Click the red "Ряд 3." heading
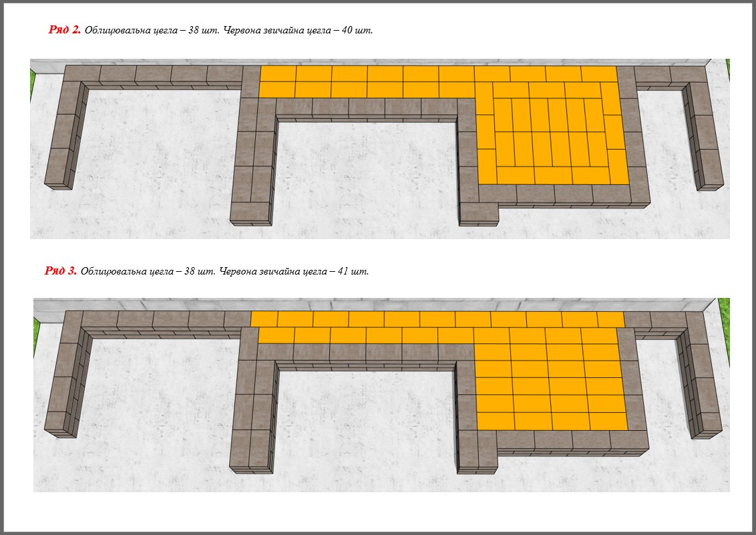Viewport: 756px width, 535px height. pyautogui.click(x=61, y=271)
